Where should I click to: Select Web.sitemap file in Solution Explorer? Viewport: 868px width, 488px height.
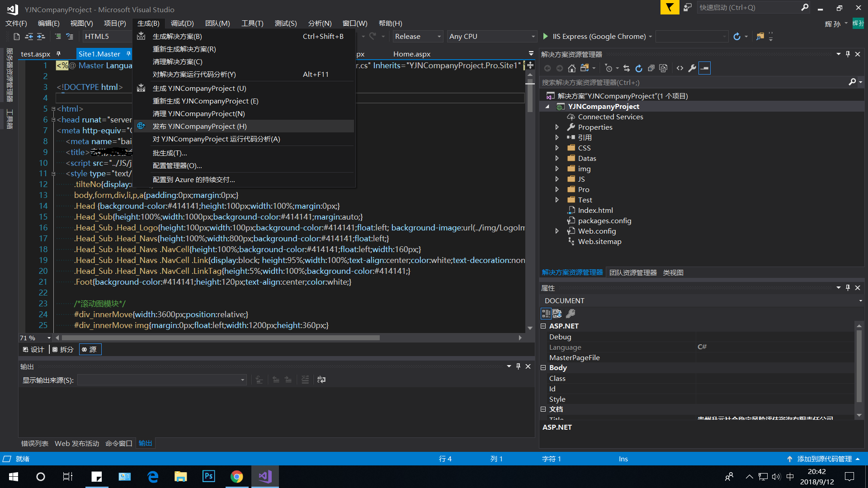coord(599,242)
